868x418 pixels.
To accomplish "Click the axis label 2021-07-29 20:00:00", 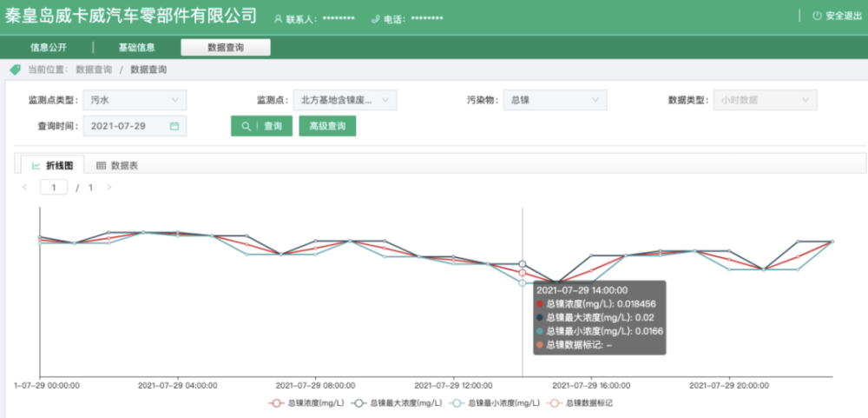I will 729,385.
